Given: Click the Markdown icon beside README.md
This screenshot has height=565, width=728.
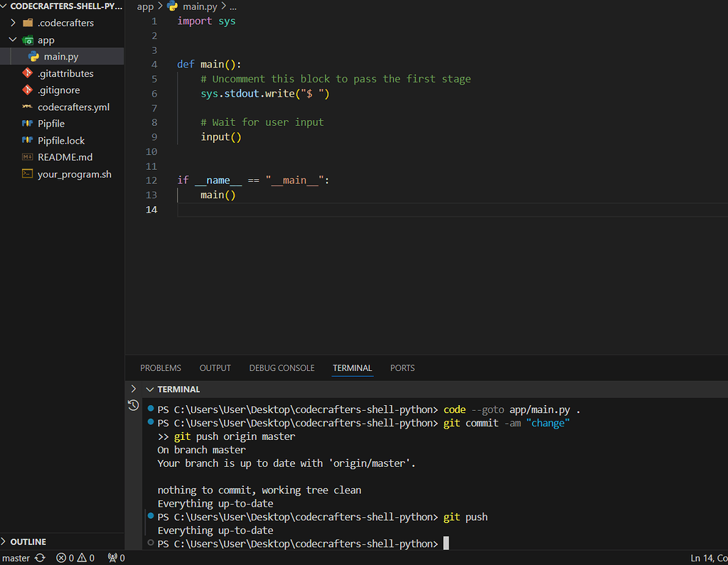Looking at the screenshot, I should [x=27, y=157].
